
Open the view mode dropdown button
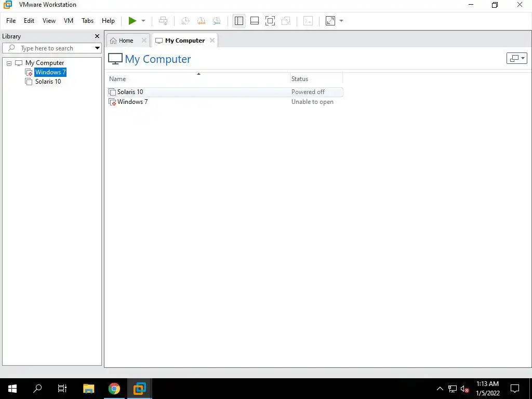click(517, 58)
